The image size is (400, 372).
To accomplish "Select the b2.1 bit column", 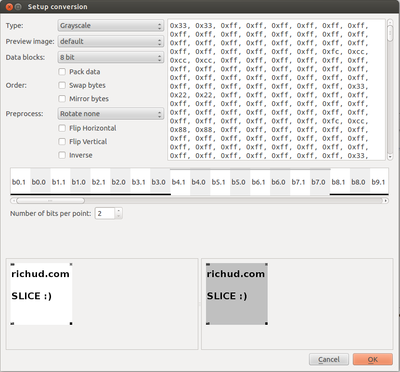I will (x=99, y=182).
